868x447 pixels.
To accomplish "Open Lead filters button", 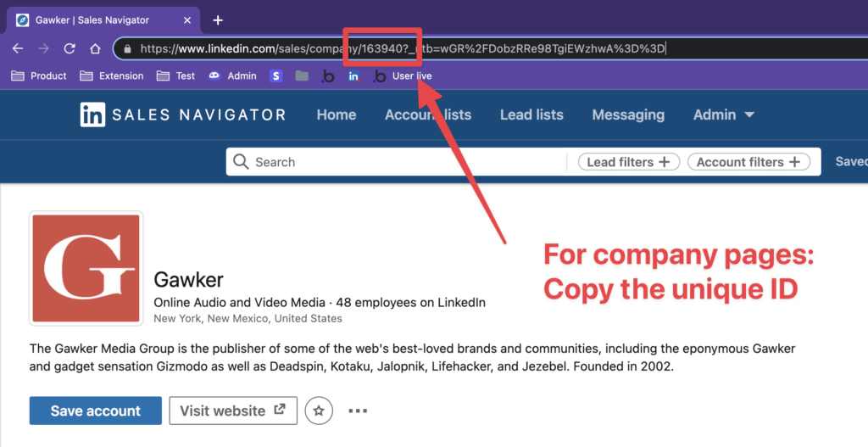I will [629, 162].
